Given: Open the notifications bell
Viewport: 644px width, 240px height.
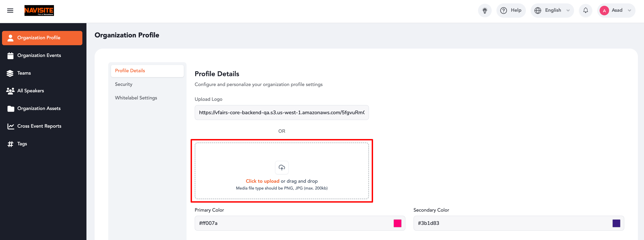Looking at the screenshot, I should (585, 11).
